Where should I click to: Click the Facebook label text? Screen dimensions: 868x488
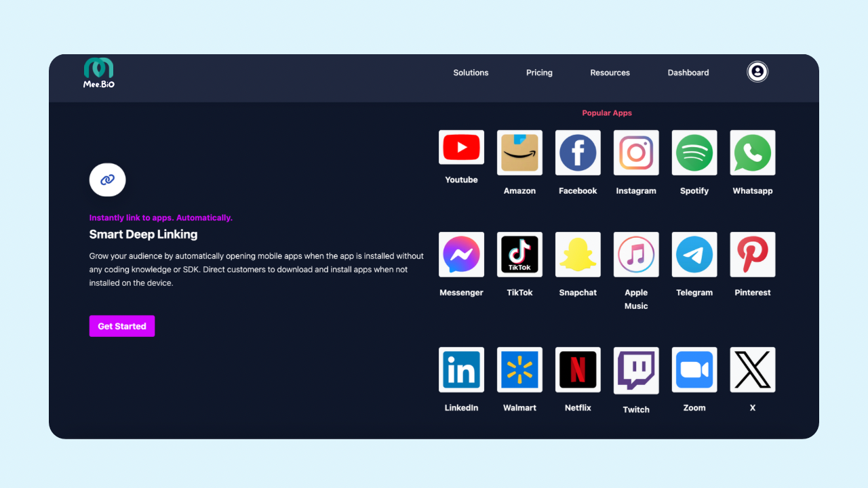[578, 191]
